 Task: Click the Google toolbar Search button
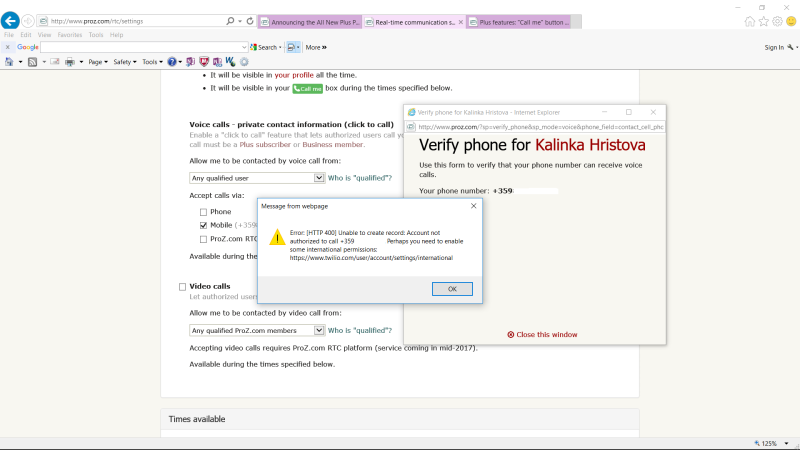266,47
